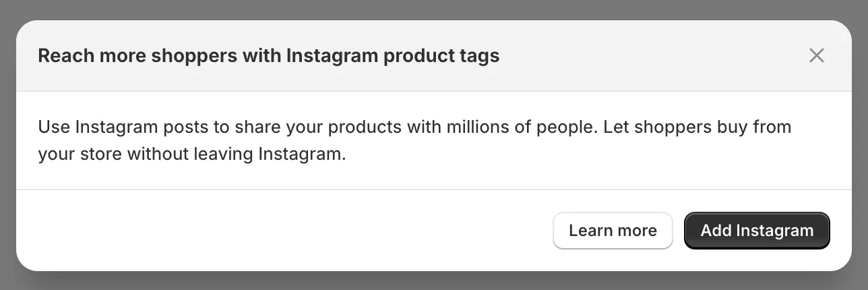Screen dimensions: 868x290
Task: Click the description paragraph about Instagram posts
Action: point(414,140)
